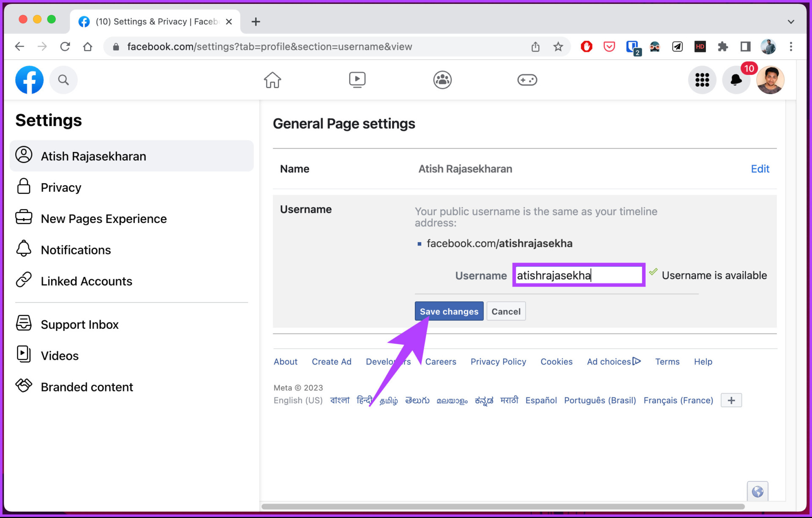
Task: Select the Settings & Privacy browser tab
Action: click(155, 22)
